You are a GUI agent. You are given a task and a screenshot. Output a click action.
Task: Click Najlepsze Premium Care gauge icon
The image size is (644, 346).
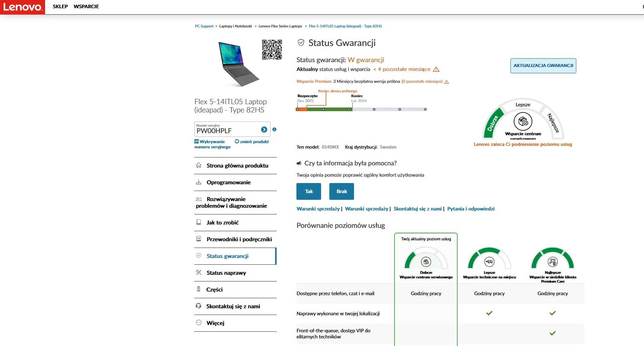tap(553, 262)
